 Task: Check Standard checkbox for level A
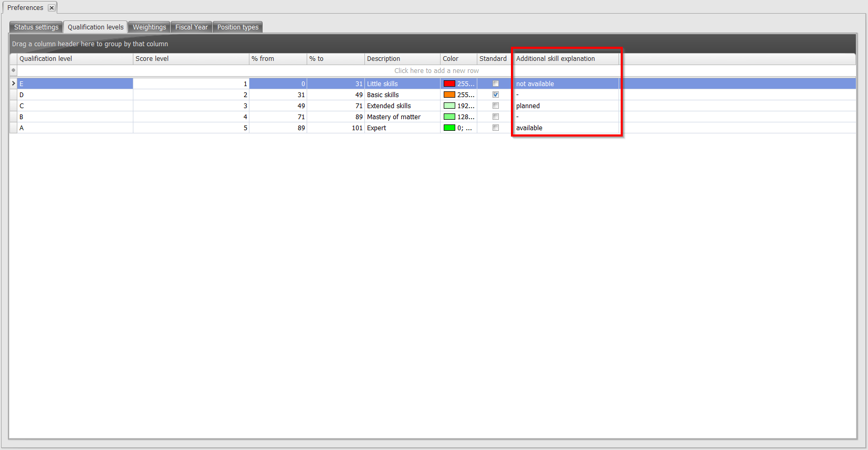495,128
